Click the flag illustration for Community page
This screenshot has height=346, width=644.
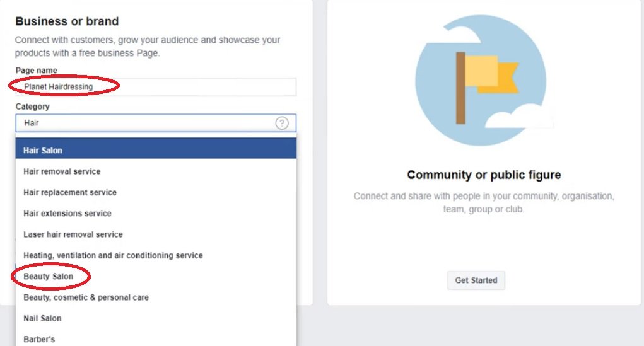point(484,81)
